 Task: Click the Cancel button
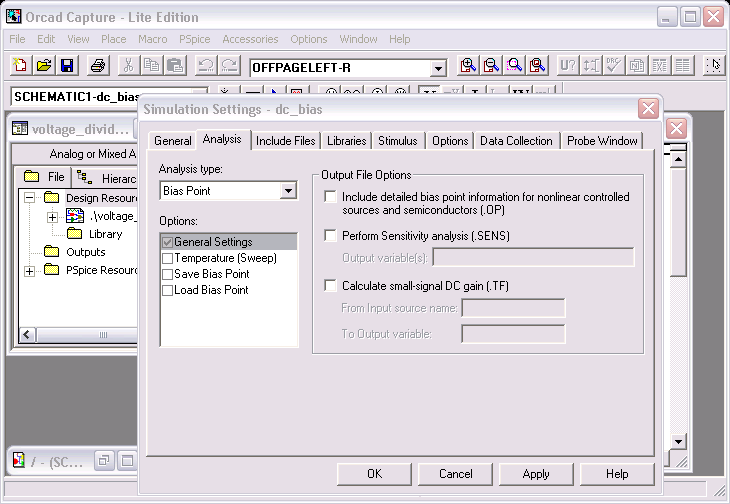(x=455, y=474)
